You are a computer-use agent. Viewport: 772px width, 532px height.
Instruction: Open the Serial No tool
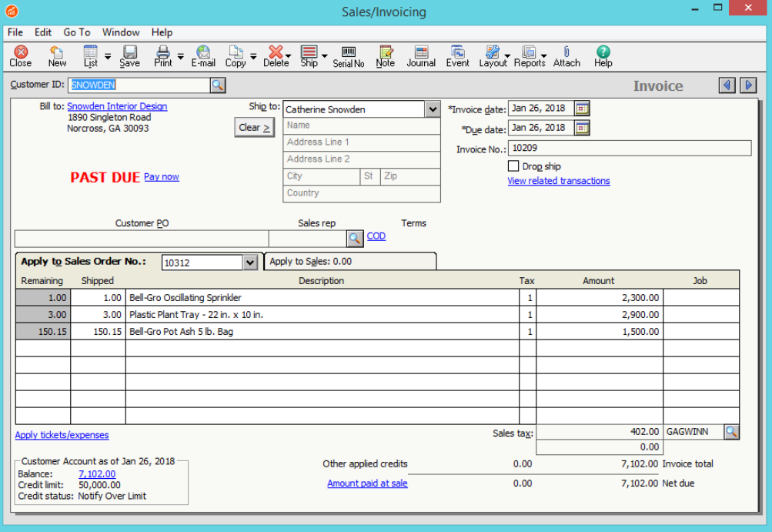348,56
